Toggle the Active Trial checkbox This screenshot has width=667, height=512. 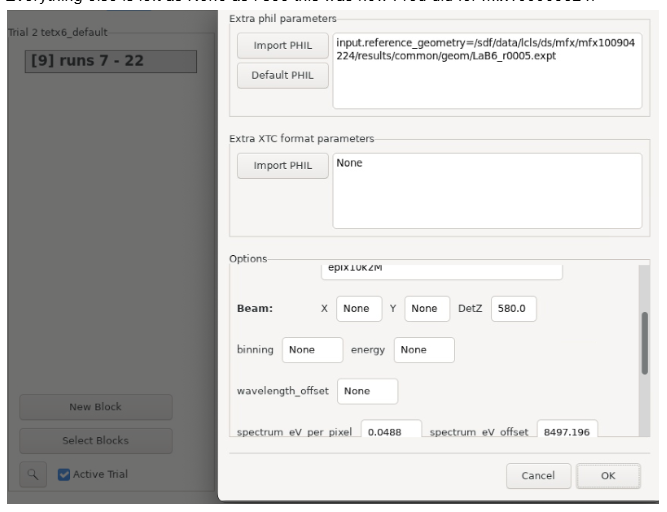[64, 474]
